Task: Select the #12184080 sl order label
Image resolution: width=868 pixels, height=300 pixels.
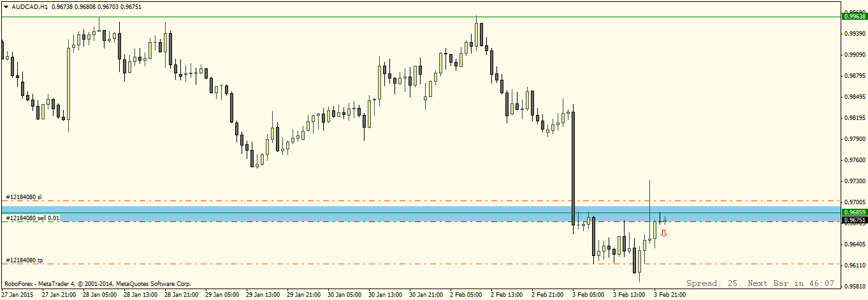Action: pos(24,197)
